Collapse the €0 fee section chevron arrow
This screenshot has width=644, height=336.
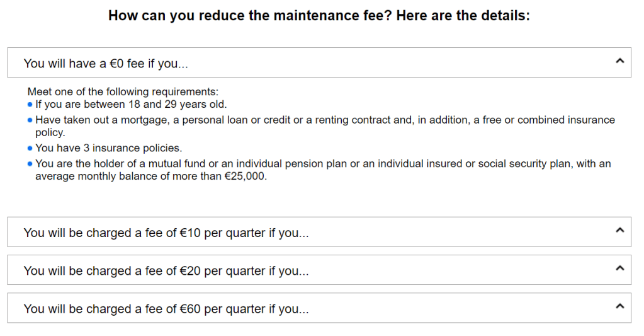click(x=619, y=61)
